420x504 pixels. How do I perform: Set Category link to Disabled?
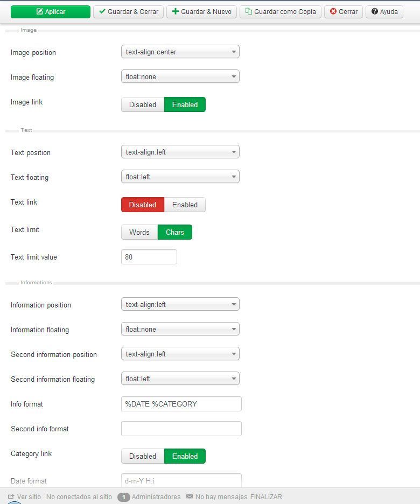click(143, 456)
